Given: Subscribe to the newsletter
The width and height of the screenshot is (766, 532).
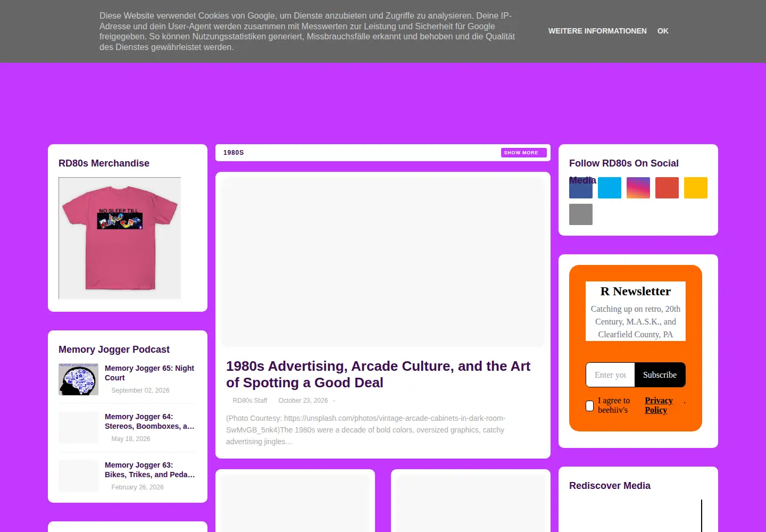Looking at the screenshot, I should (660, 375).
